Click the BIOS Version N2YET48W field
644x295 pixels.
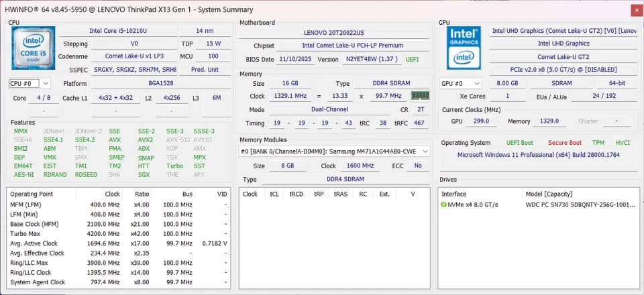click(372, 59)
